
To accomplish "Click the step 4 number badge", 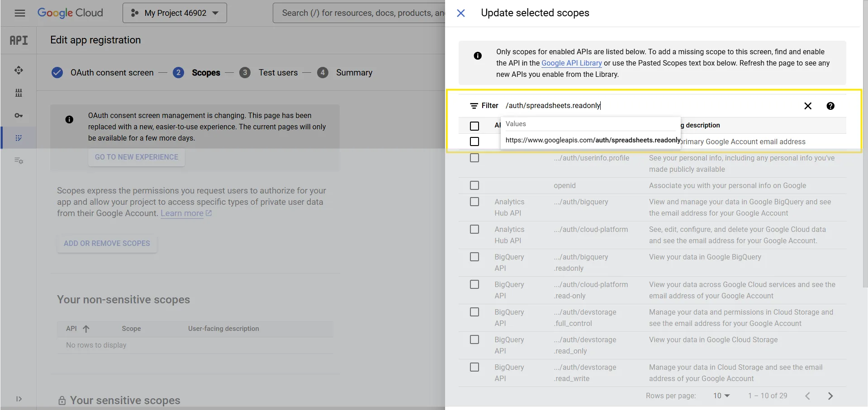I will pos(323,73).
